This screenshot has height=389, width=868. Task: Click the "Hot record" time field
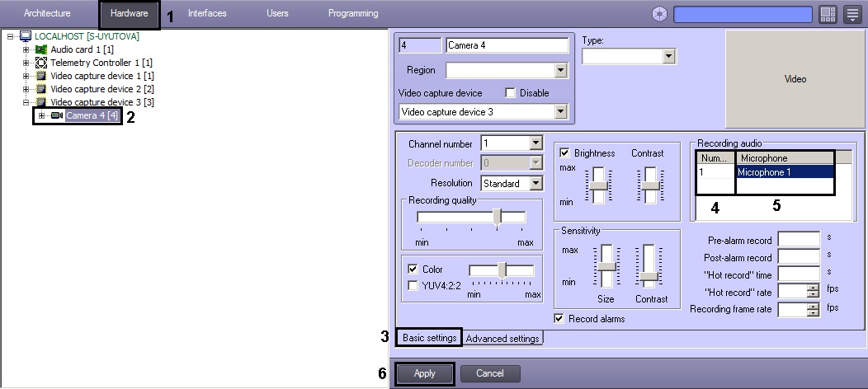tap(799, 274)
